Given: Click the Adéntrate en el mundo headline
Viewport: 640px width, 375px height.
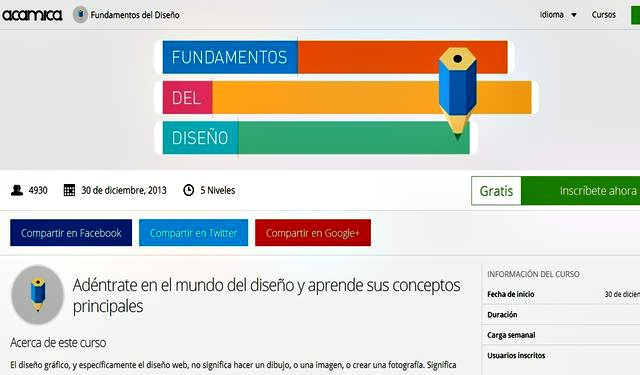Looking at the screenshot, I should (267, 295).
